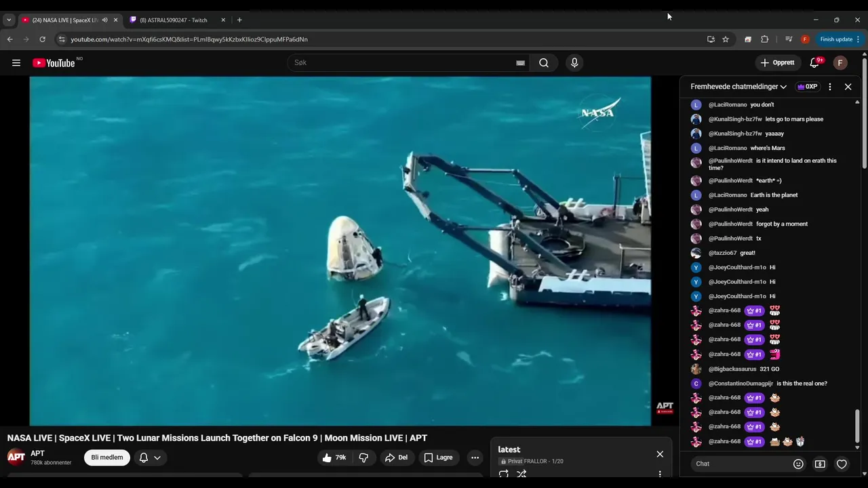The image size is (868, 488).
Task: Reload the page
Action: [42, 39]
